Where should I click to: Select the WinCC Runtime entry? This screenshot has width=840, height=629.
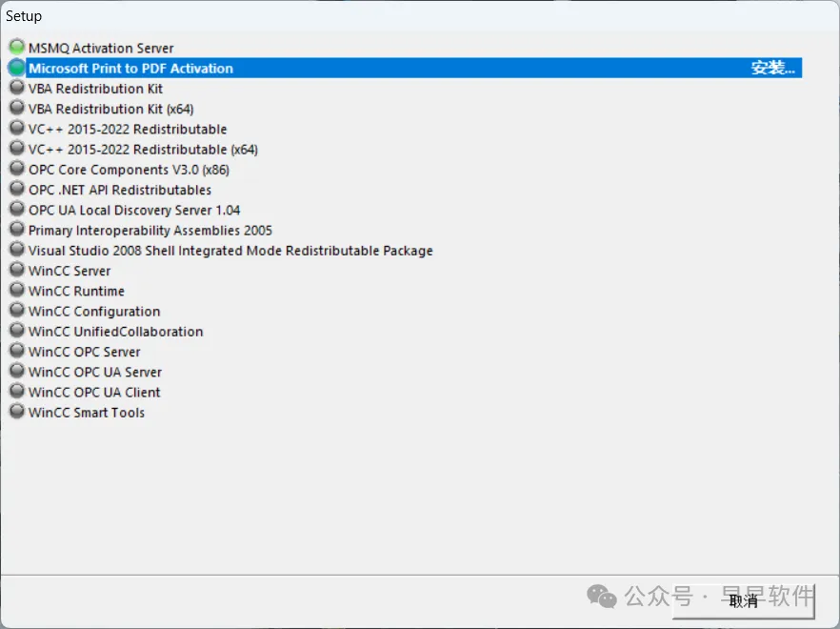point(76,292)
